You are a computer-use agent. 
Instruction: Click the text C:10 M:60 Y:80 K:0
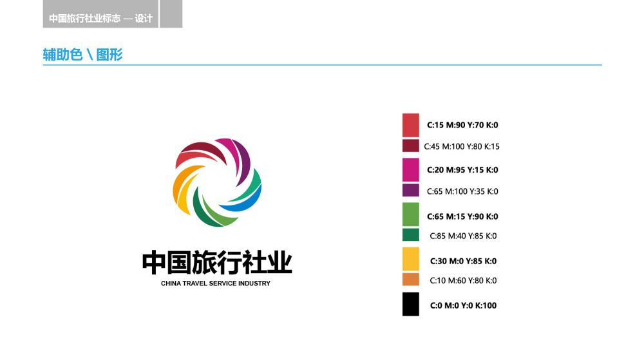click(x=463, y=281)
